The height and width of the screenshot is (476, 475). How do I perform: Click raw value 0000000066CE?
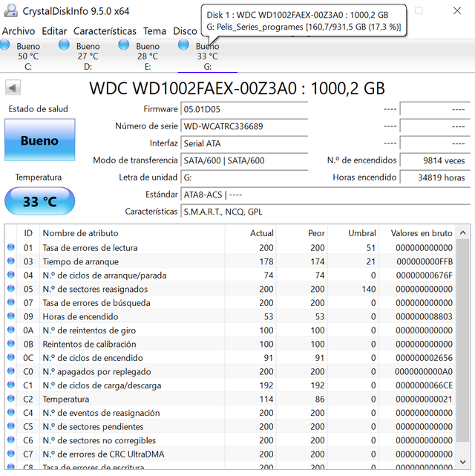point(425,385)
